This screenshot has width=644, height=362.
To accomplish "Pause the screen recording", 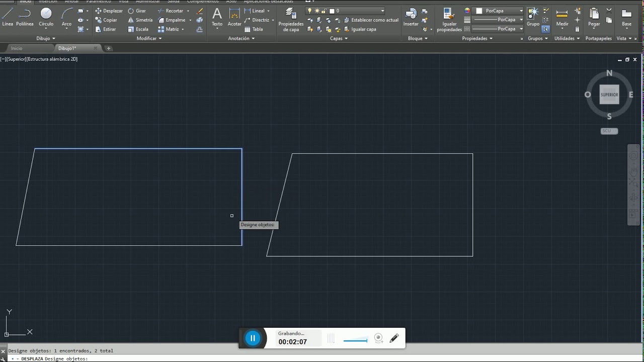I will point(253,338).
